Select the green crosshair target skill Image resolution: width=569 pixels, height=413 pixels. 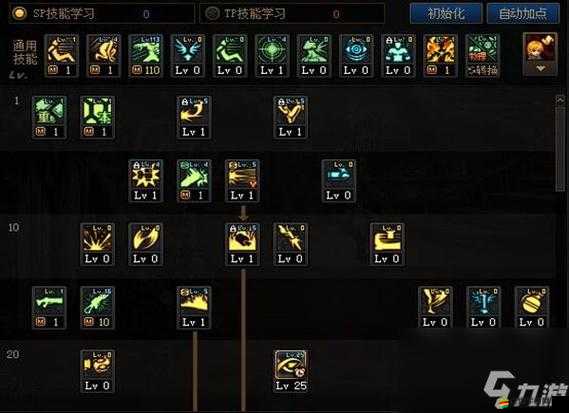click(272, 56)
